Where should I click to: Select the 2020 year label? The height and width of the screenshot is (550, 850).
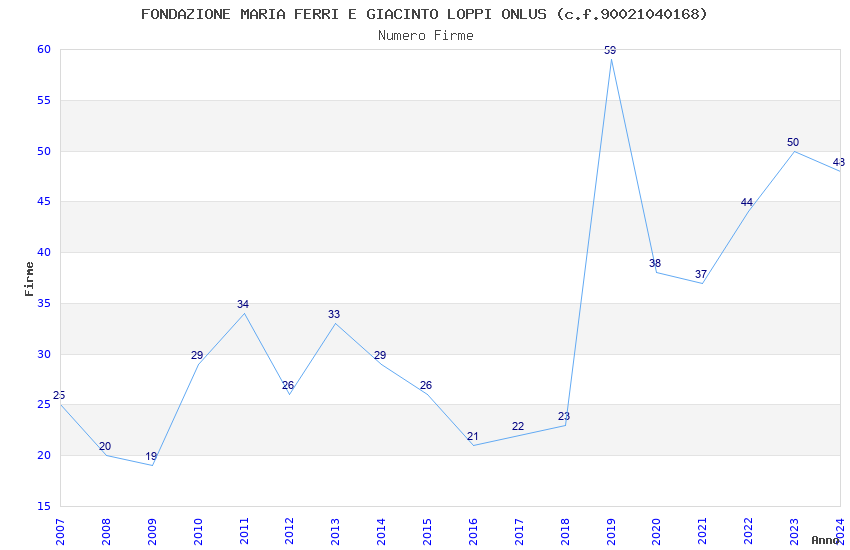click(656, 532)
